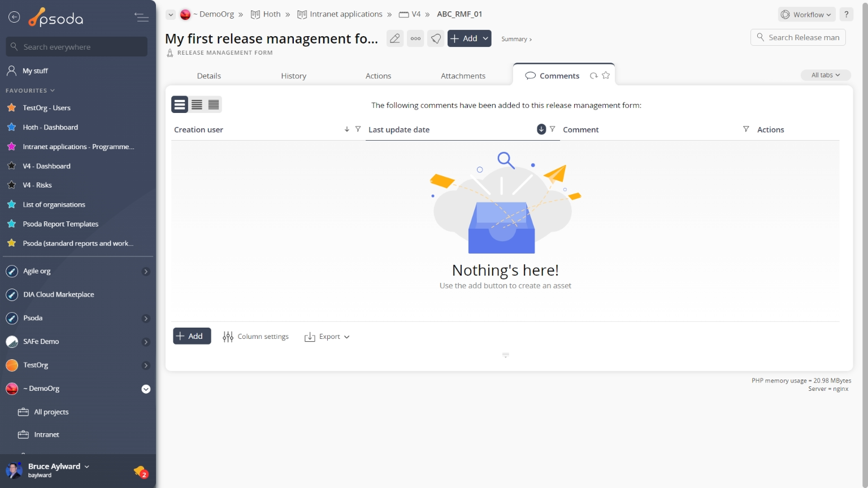The width and height of the screenshot is (868, 488).
Task: Click the Search Release man field
Action: [798, 37]
